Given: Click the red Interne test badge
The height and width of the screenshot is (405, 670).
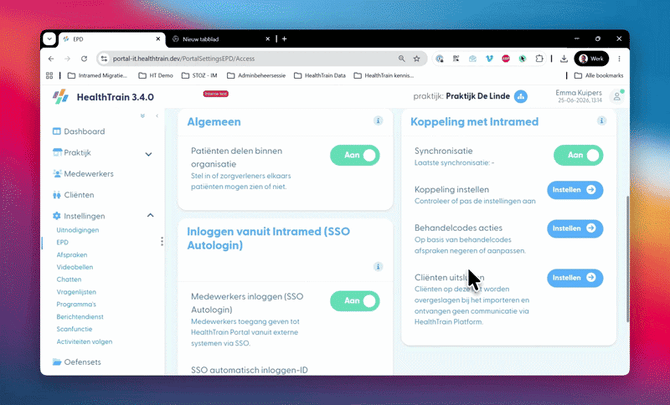Looking at the screenshot, I should point(216,94).
